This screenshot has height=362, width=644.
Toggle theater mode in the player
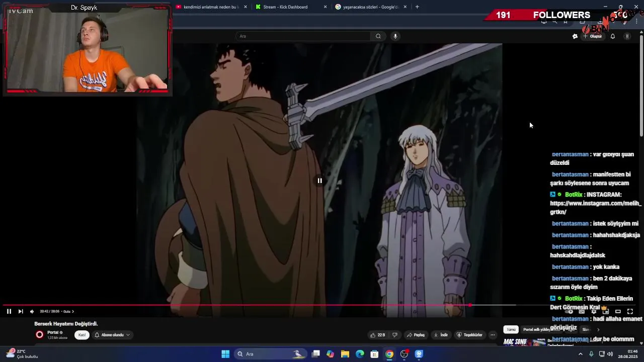(618, 311)
